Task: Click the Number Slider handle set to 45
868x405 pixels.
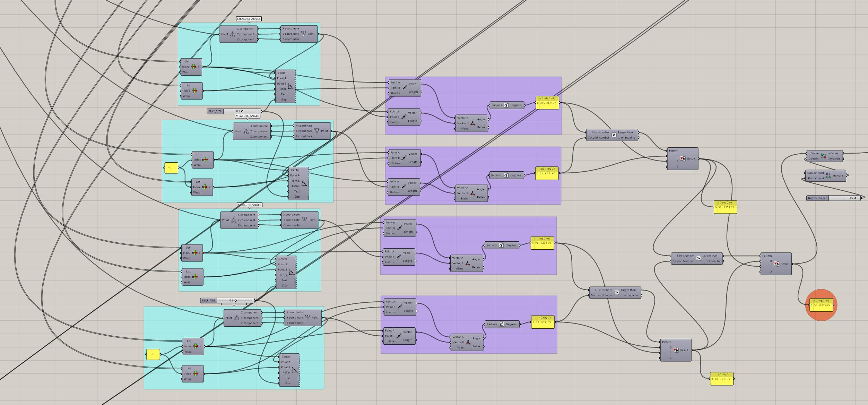Action: (855, 198)
